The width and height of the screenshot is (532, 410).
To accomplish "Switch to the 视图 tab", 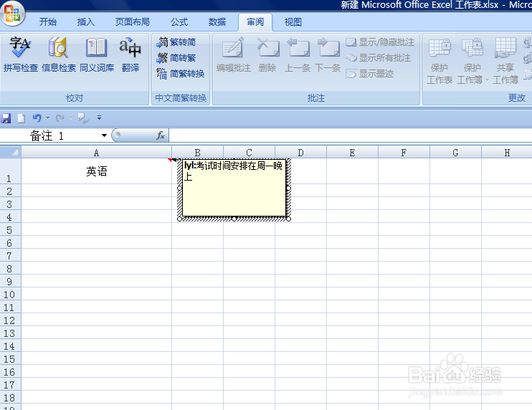I will 293,22.
